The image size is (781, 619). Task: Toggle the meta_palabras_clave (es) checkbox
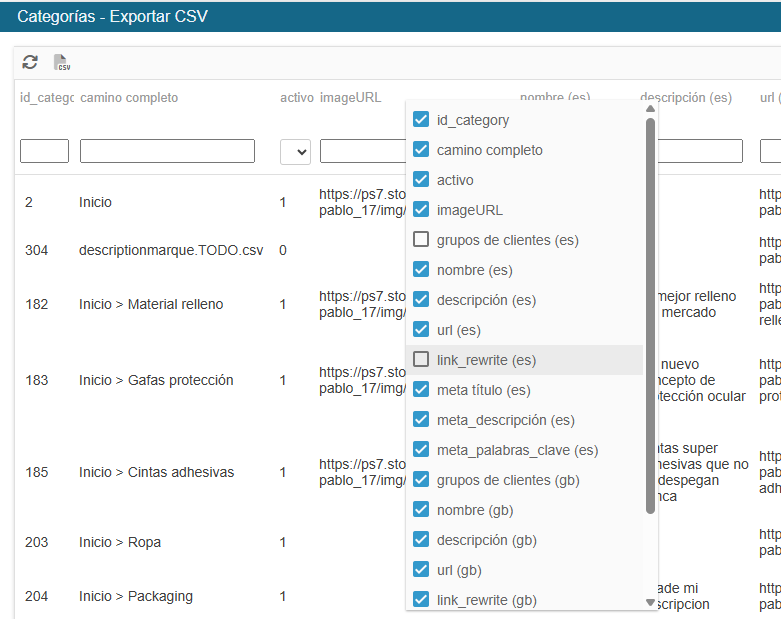(421, 450)
